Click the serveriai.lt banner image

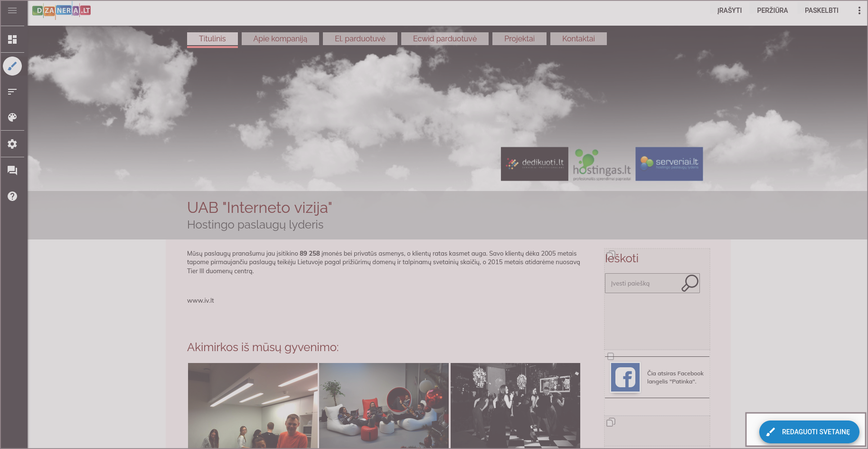coord(669,164)
